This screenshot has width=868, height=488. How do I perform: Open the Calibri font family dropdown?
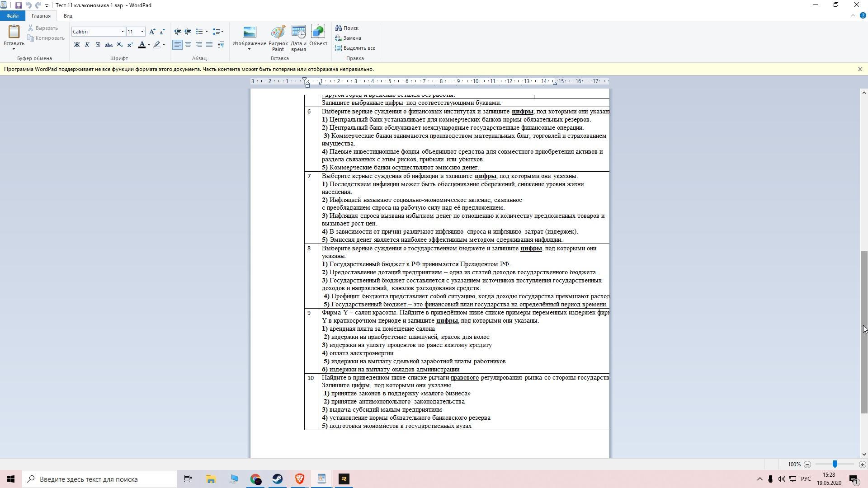tap(122, 32)
